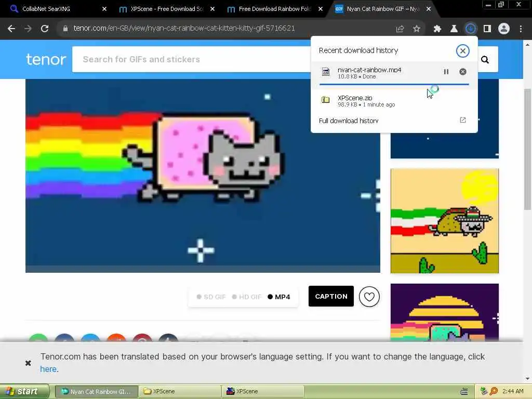Close the CollabNet SearXNG tab

pos(104,9)
